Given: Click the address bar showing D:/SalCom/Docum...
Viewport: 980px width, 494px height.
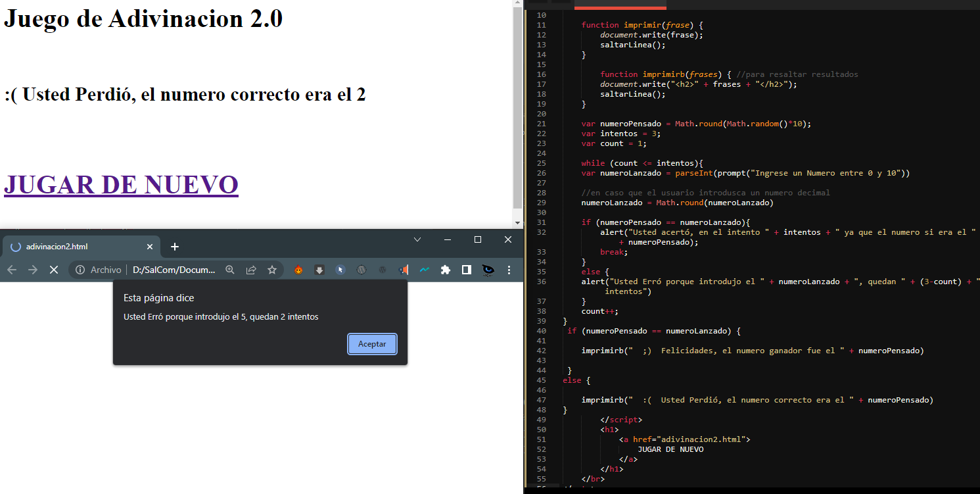Looking at the screenshot, I should pos(174,270).
